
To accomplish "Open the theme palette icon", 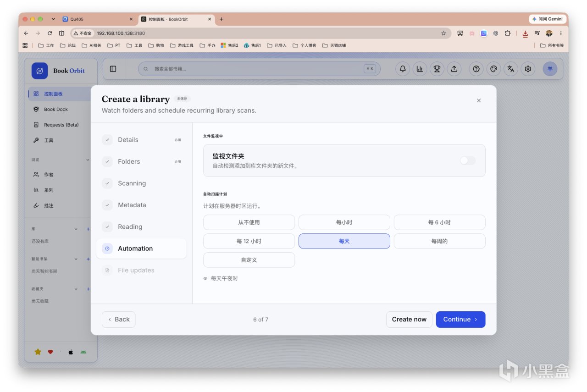I will (493, 69).
